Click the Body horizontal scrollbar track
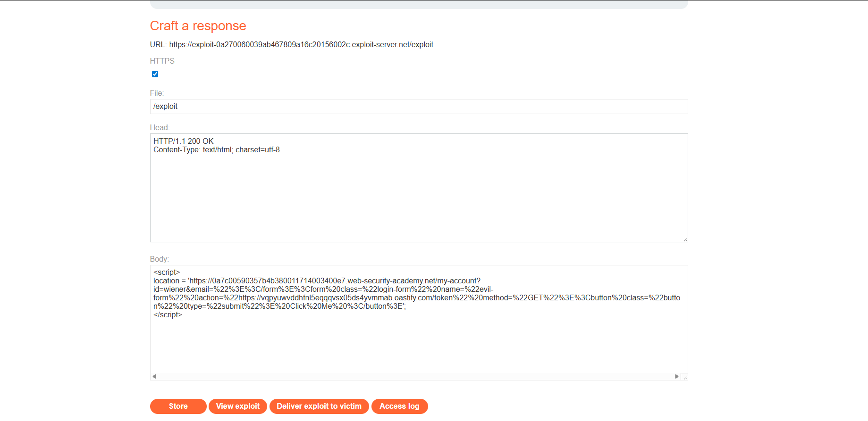This screenshot has height=421, width=868. (415, 376)
